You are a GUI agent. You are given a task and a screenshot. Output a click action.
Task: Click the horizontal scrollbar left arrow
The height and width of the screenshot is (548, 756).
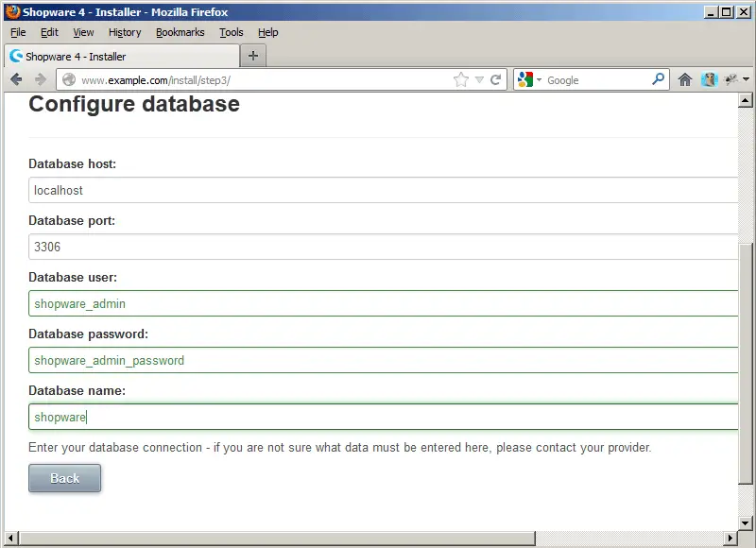click(x=12, y=538)
